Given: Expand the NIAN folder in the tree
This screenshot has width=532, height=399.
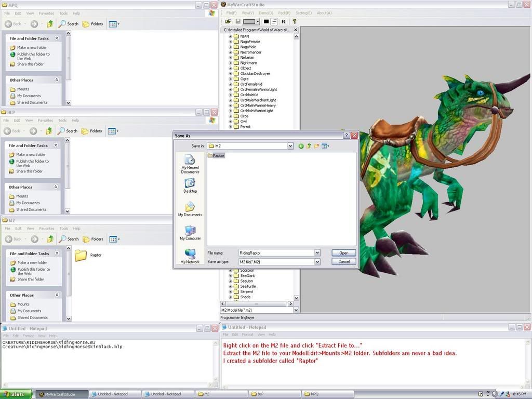Looking at the screenshot, I should (230, 36).
